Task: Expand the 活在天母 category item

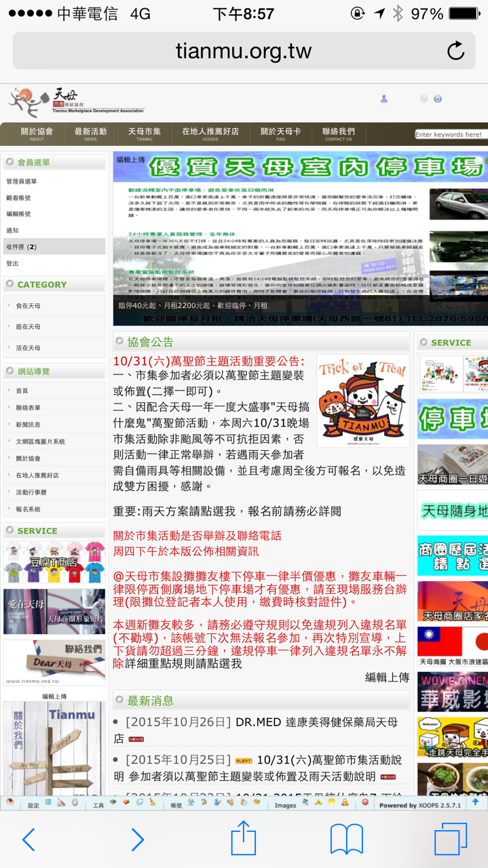Action: pos(29,348)
